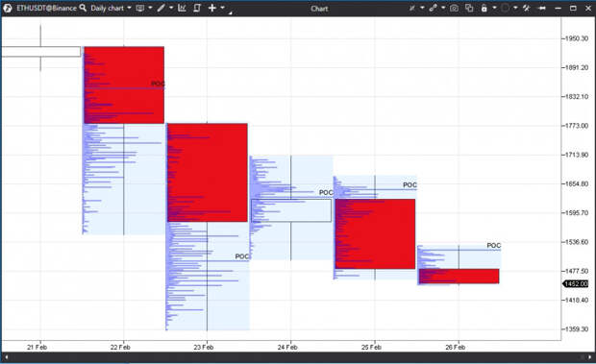Click the POC label on 22 Feb

point(158,84)
